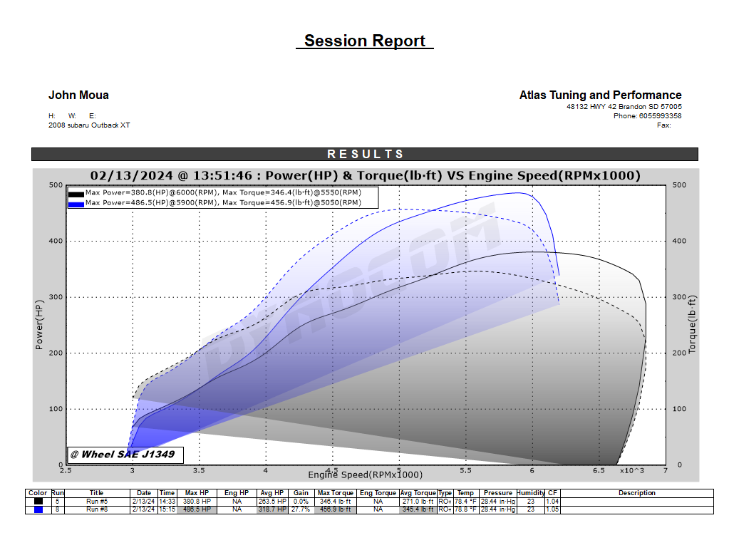Click the Avg Torque column header

click(x=418, y=493)
